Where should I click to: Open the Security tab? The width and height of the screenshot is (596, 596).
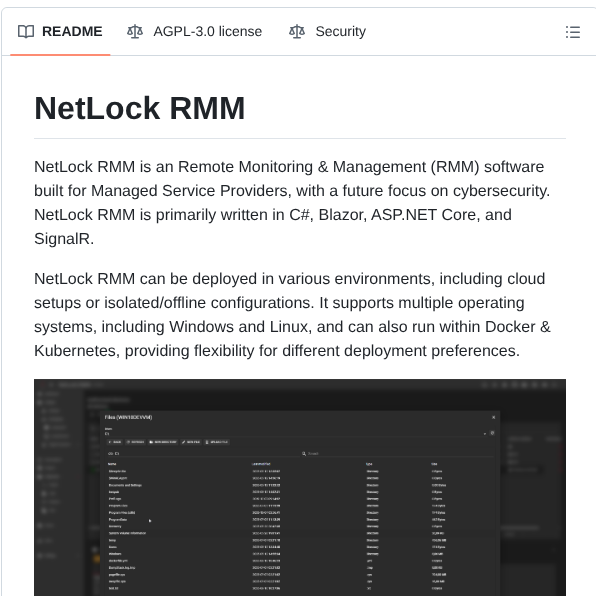(x=327, y=32)
